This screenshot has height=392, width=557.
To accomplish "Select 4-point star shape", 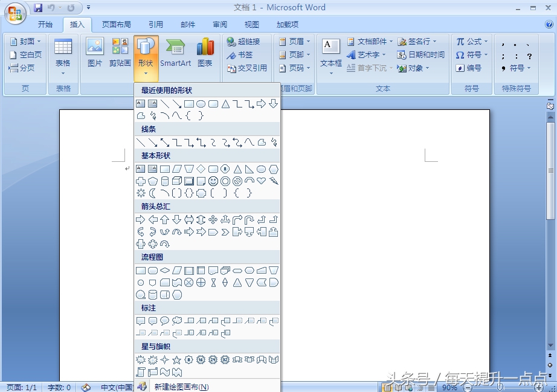I will pyautogui.click(x=165, y=360).
